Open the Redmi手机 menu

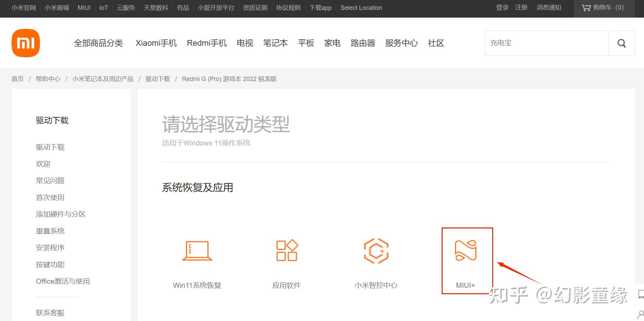click(x=207, y=43)
